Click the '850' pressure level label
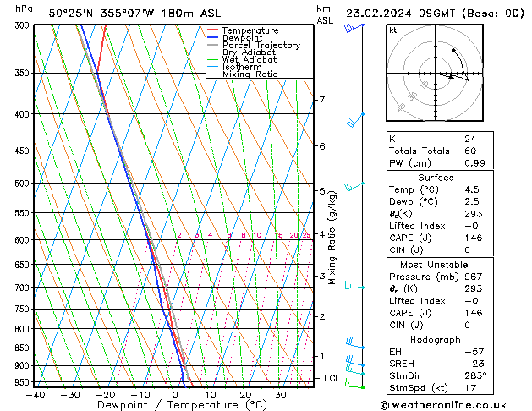Viewport: 532px width, 411px height. [x=24, y=348]
